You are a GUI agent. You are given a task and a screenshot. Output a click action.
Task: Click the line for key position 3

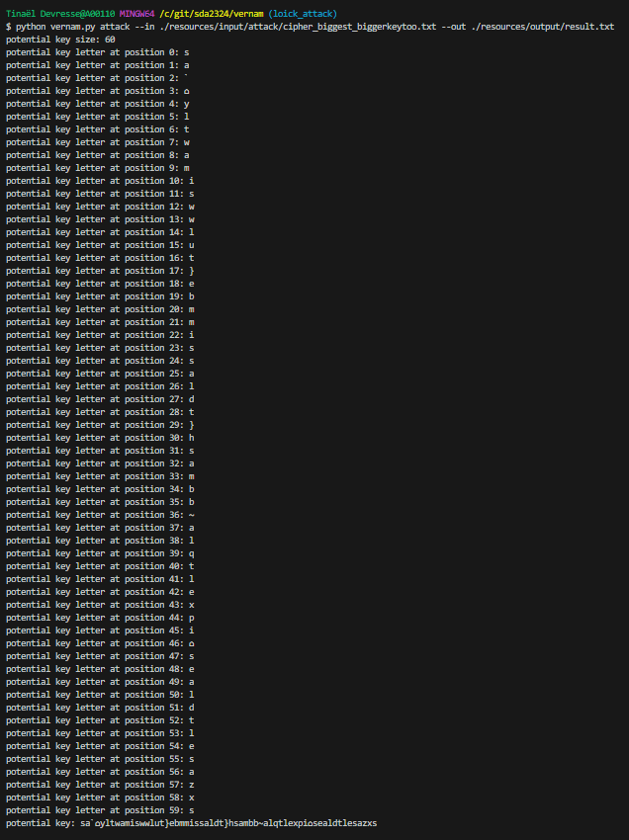click(x=98, y=91)
